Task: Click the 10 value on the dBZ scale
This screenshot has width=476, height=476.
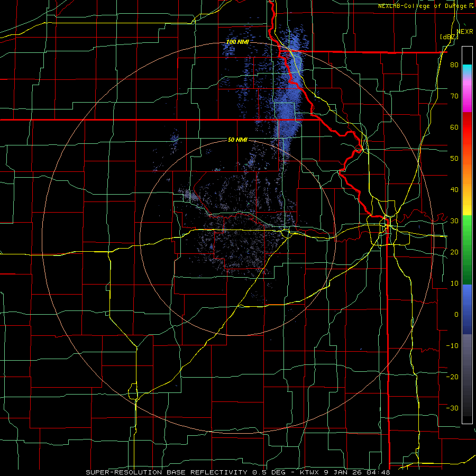Action: (x=454, y=283)
